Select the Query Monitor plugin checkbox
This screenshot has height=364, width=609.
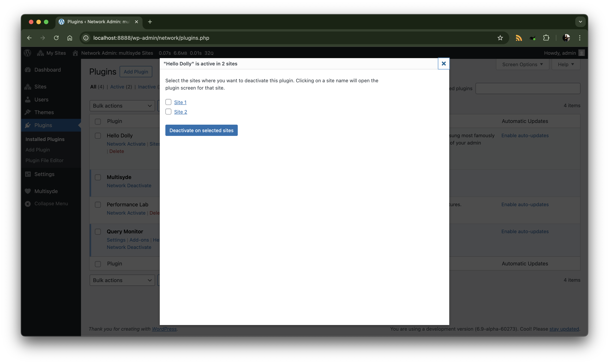[x=98, y=231]
